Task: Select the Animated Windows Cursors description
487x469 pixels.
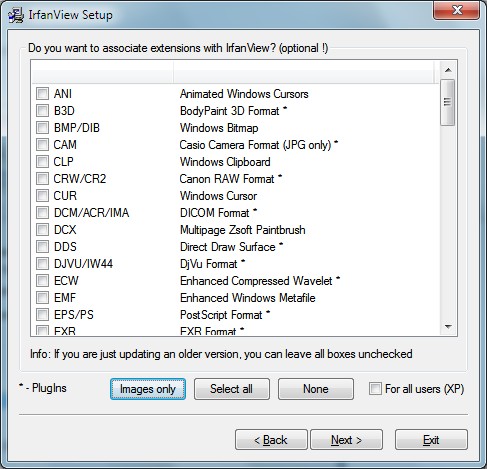Action: pyautogui.click(x=244, y=94)
